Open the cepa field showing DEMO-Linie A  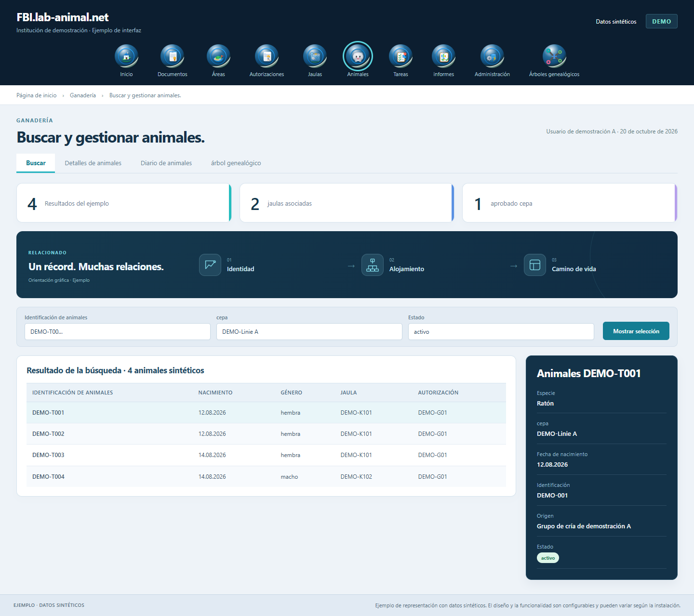click(309, 332)
